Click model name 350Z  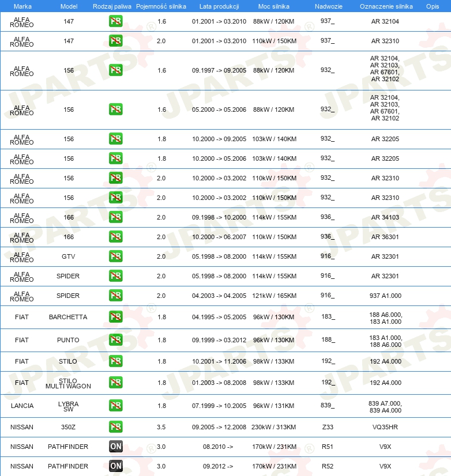click(x=68, y=427)
